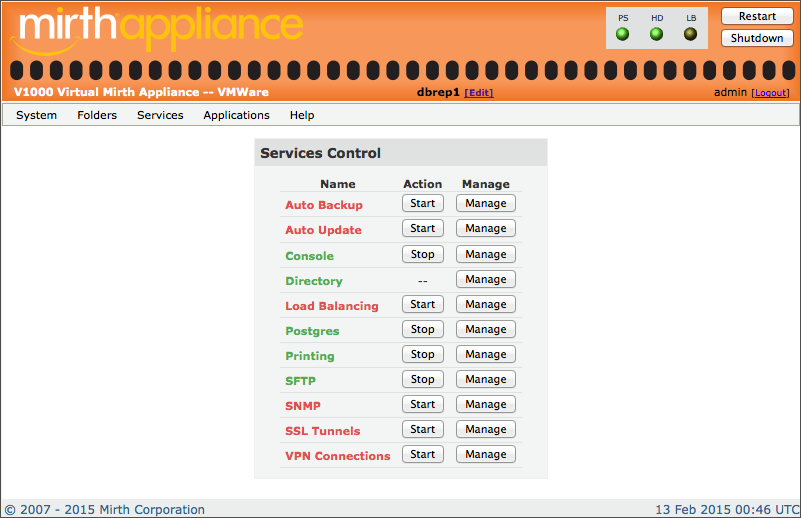Manage the VPN Connections service
This screenshot has height=518, width=801.
(486, 455)
